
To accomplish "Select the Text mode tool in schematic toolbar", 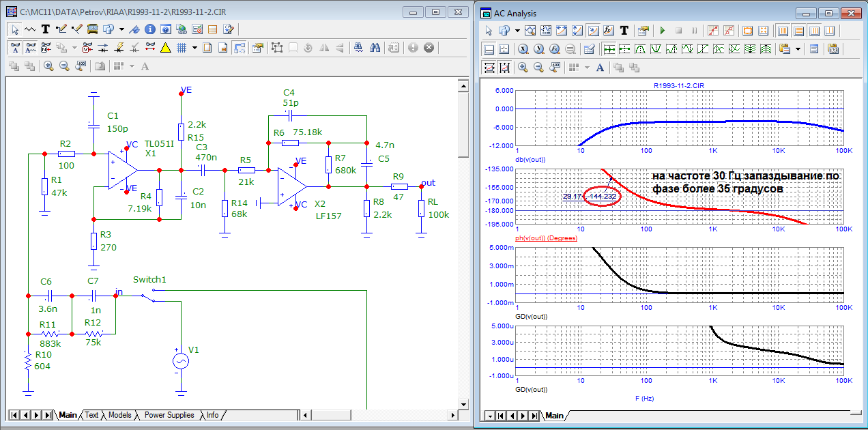I will click(x=46, y=29).
